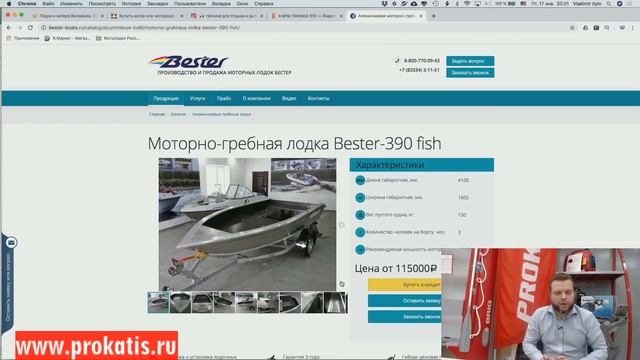640x360 pixels.
Task: Open the Видео navigation item
Action: [289, 98]
